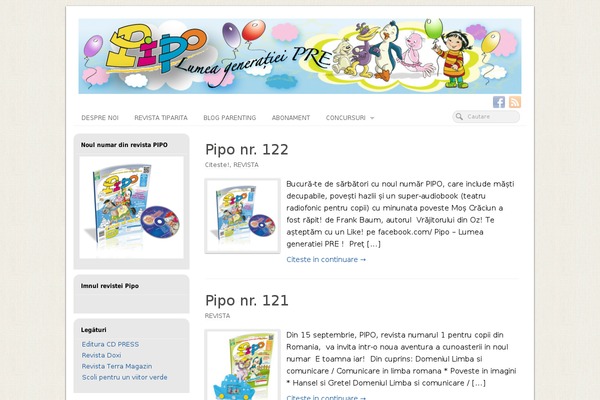
Task: Open Scoli pentru un viitor verde link
Action: (x=124, y=377)
